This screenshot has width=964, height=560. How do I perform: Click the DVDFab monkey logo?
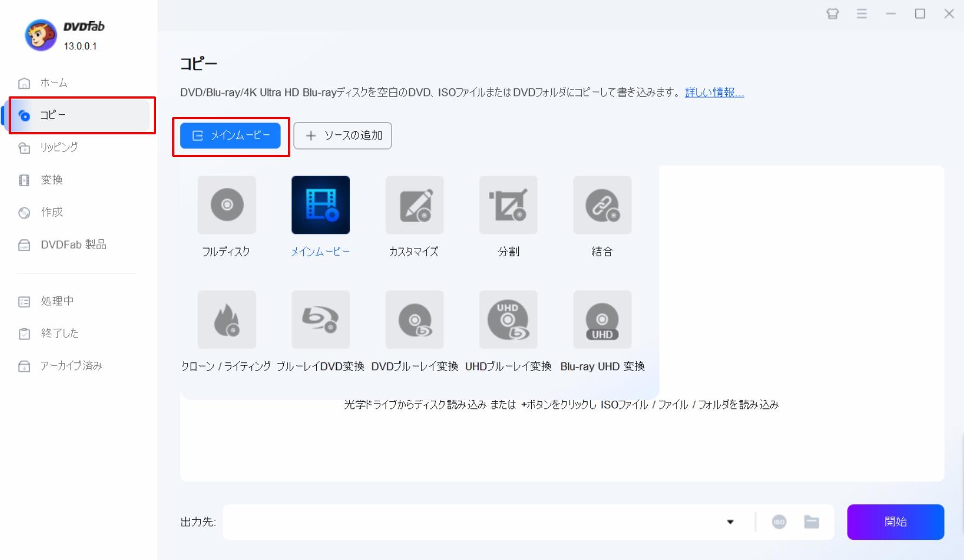(x=41, y=35)
